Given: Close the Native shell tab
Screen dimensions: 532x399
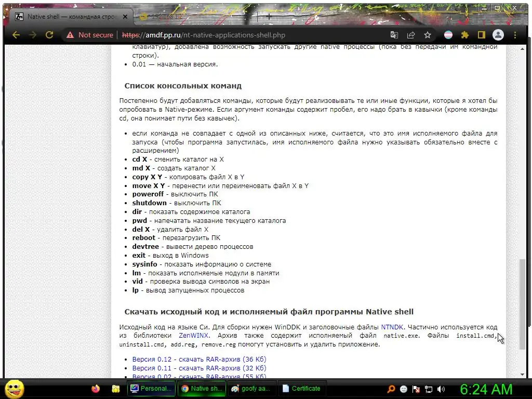Looking at the screenshot, I should 125,17.
